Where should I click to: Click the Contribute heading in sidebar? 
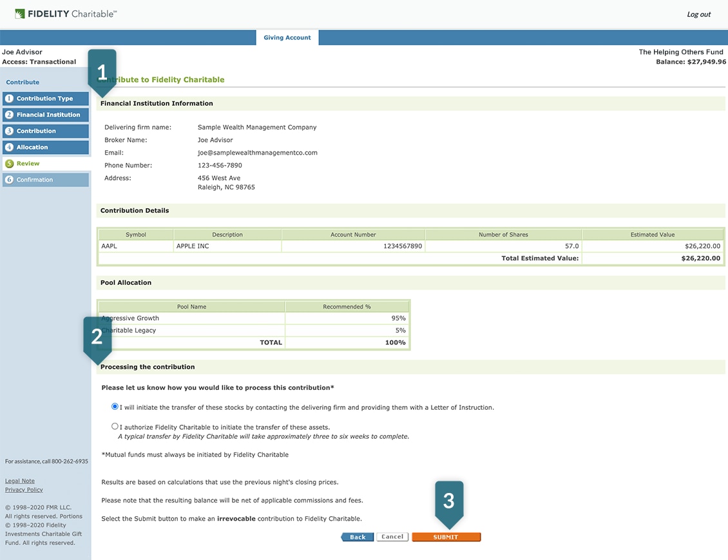coord(23,82)
